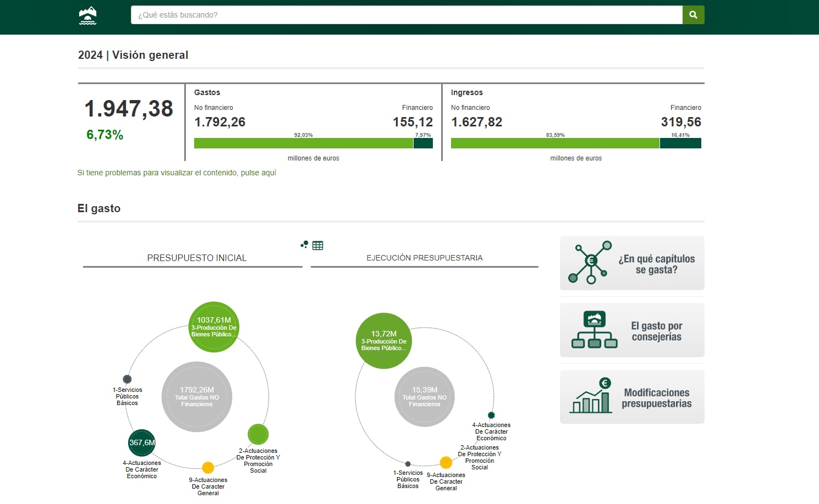Image resolution: width=819 pixels, height=504 pixels.
Task: Click the 15,39M Total Gastos NO Financieros bubble
Action: click(425, 397)
